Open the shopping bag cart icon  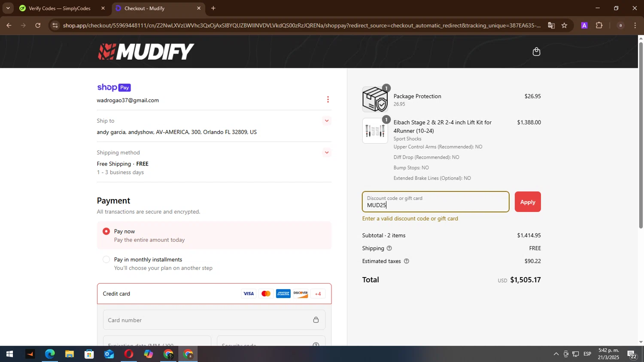[x=536, y=51]
